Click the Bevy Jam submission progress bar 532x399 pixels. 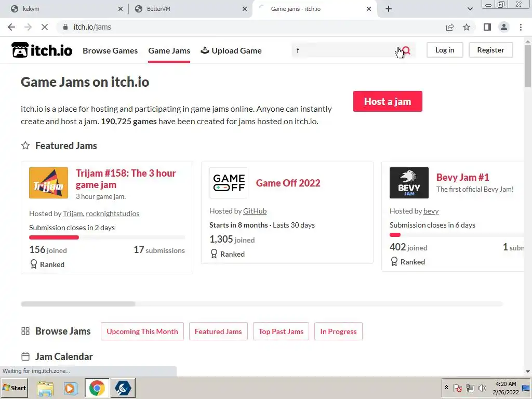coord(456,235)
